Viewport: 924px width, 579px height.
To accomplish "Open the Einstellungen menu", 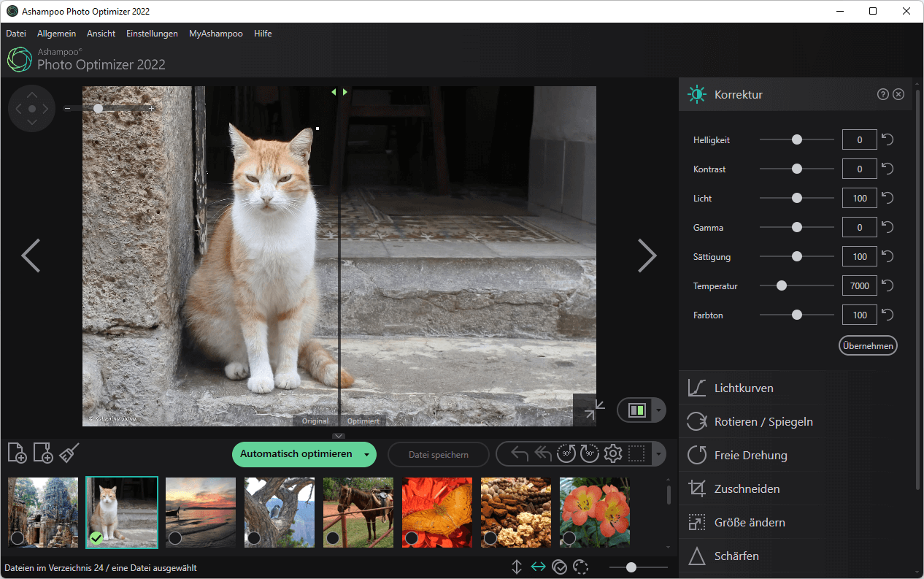I will click(152, 33).
